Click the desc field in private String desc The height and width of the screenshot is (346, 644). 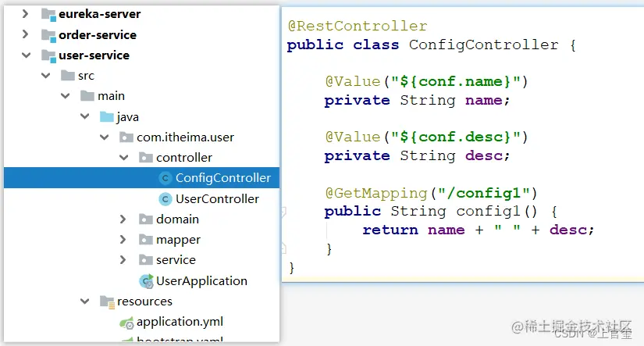tap(484, 155)
